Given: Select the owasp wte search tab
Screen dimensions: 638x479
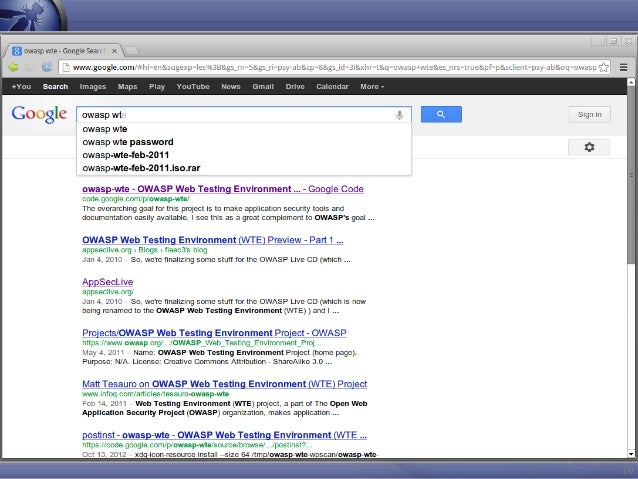Looking at the screenshot, I should 64,51.
